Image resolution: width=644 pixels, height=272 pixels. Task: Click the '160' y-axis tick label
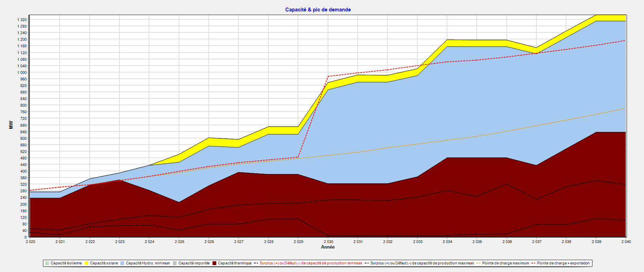[x=23, y=211]
